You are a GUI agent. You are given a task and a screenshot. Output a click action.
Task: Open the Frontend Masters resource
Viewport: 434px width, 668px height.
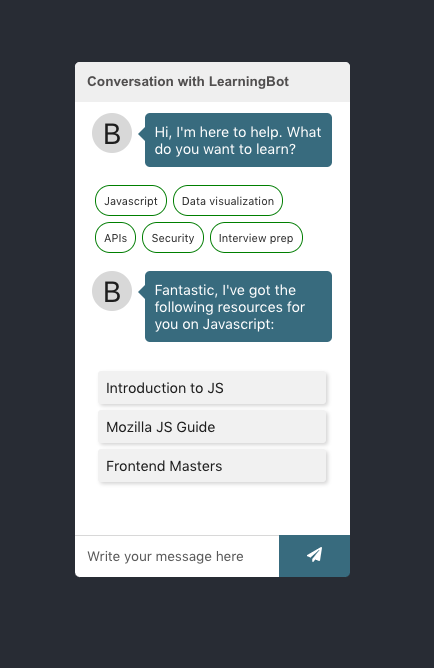[212, 466]
